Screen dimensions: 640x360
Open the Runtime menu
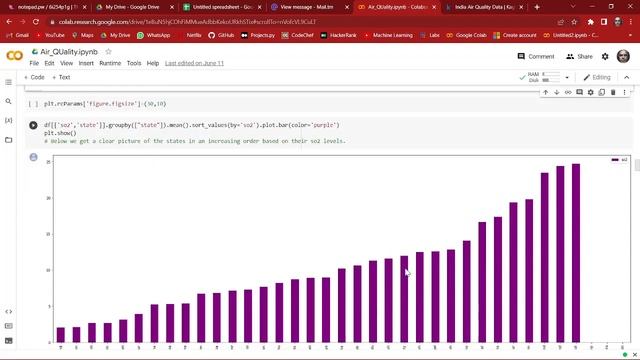[x=110, y=63]
